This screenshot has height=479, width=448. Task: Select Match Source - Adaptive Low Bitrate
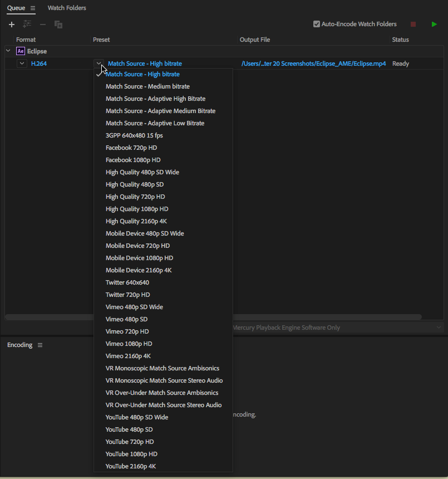pyautogui.click(x=155, y=123)
